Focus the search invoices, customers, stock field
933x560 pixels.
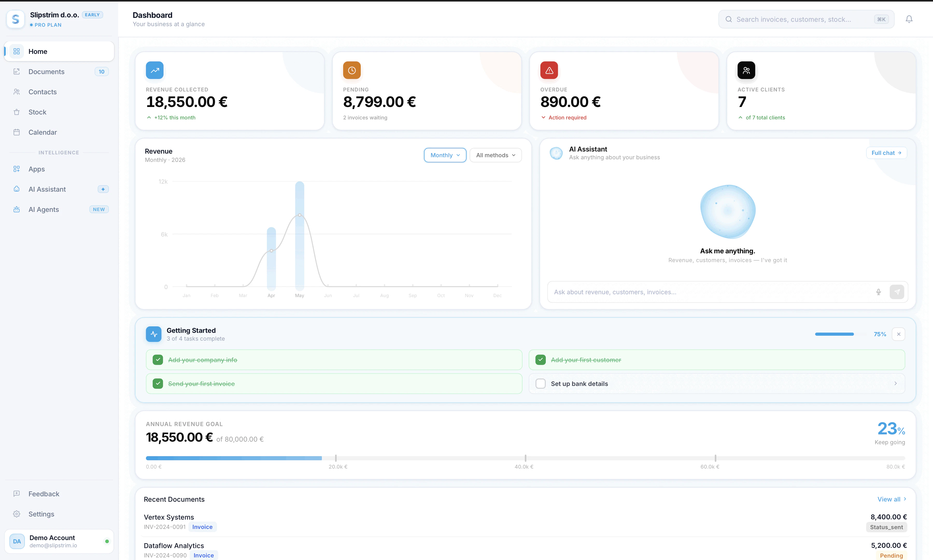pos(806,19)
